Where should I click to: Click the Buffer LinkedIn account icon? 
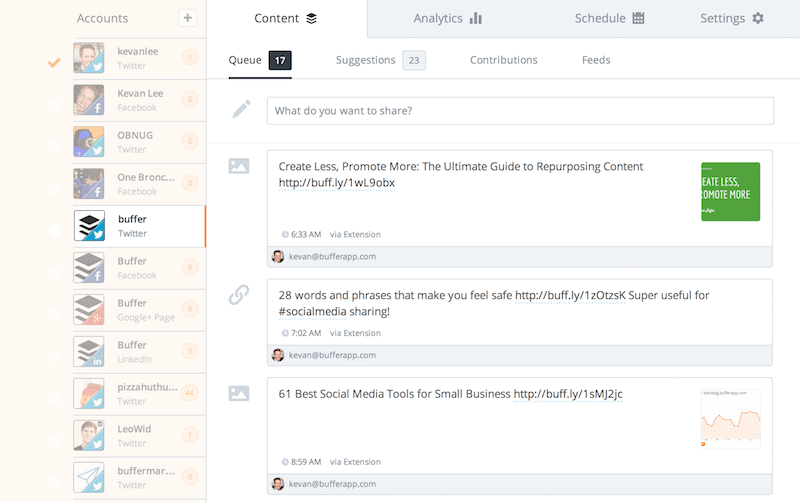[x=90, y=351]
